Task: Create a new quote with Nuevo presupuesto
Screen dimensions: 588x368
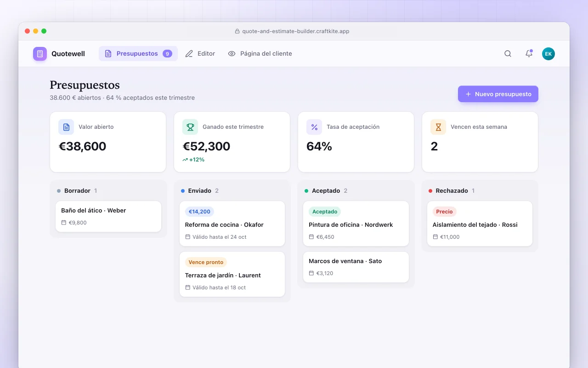Action: click(498, 94)
